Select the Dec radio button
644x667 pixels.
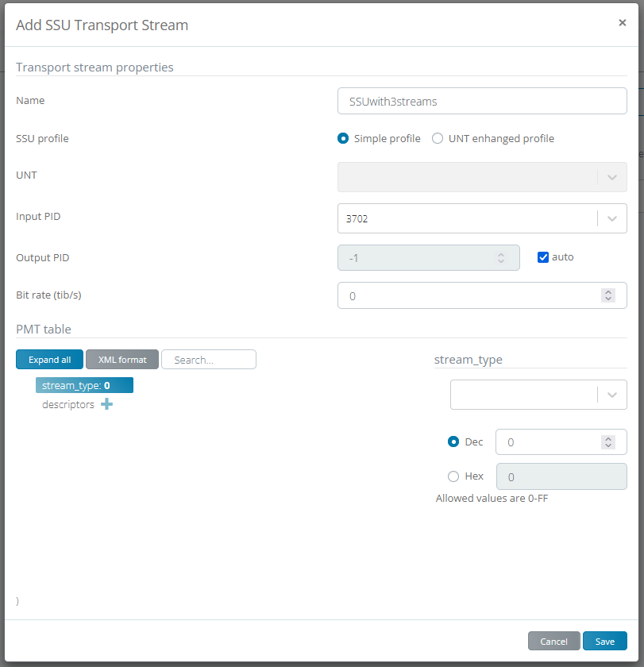tap(453, 442)
